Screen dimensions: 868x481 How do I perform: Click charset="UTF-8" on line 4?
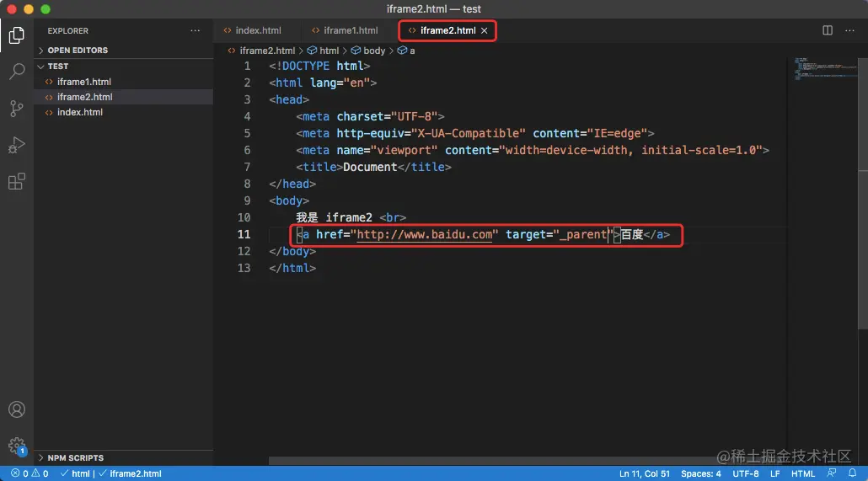coord(387,117)
